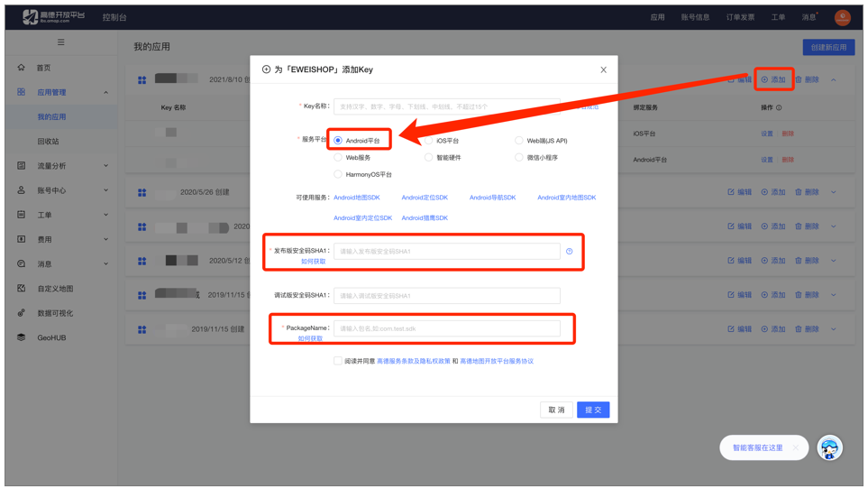The image size is (868, 489).
Task: Click the help icon beside 发布版安全码SHA1 field
Action: (x=569, y=252)
